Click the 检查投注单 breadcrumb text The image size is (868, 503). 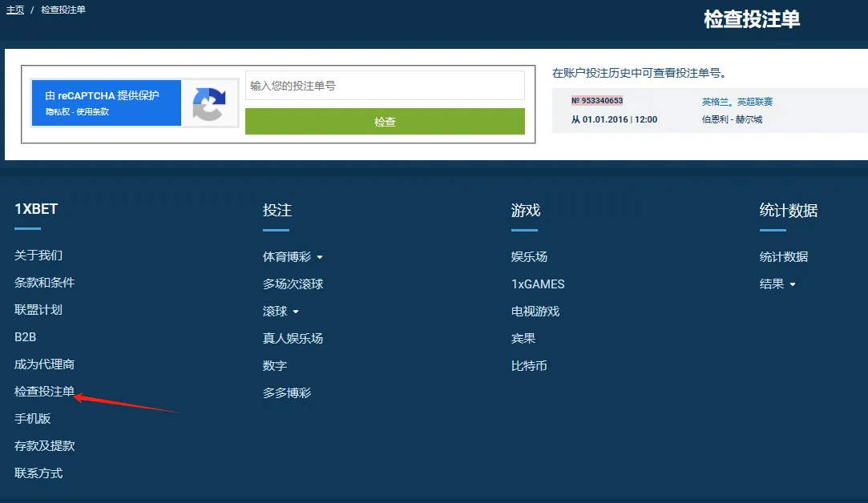(x=63, y=10)
